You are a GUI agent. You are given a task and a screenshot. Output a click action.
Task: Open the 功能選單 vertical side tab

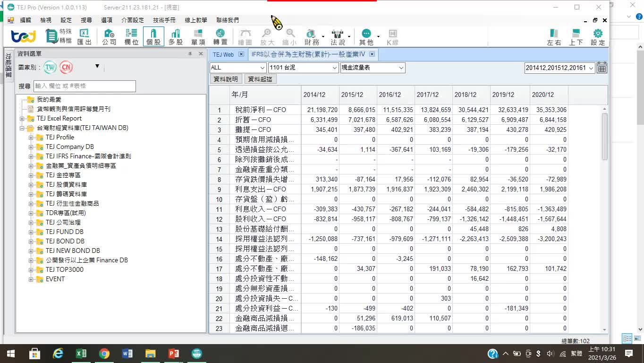pos(8,65)
